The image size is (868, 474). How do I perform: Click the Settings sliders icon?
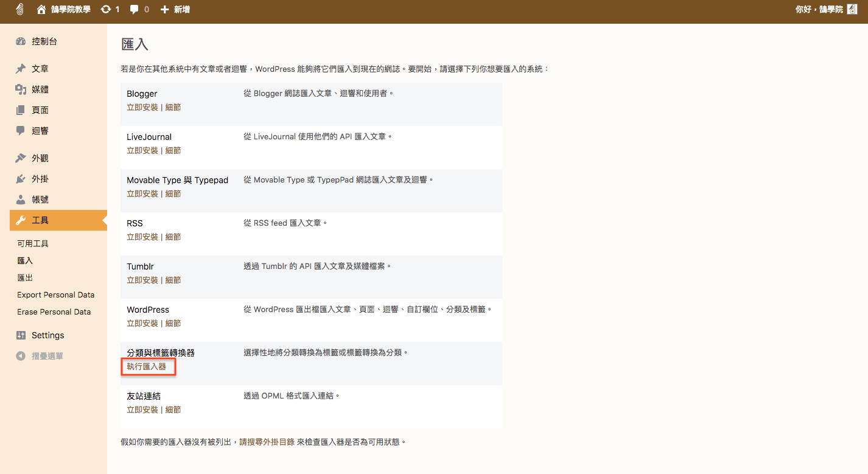[21, 335]
